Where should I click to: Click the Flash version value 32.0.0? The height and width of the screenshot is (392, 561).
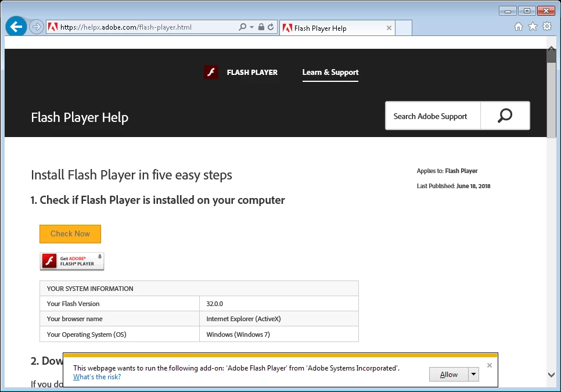(x=215, y=304)
